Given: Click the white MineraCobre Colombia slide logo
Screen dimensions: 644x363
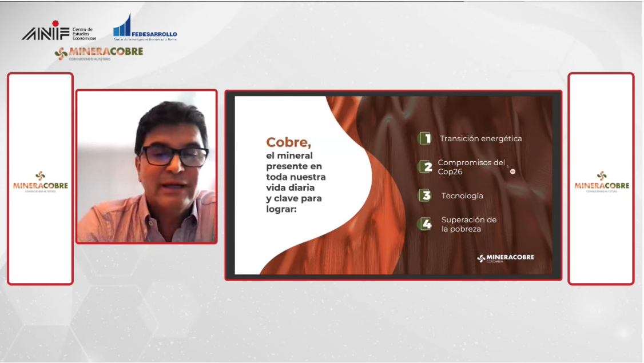Looking at the screenshot, I should click(506, 258).
